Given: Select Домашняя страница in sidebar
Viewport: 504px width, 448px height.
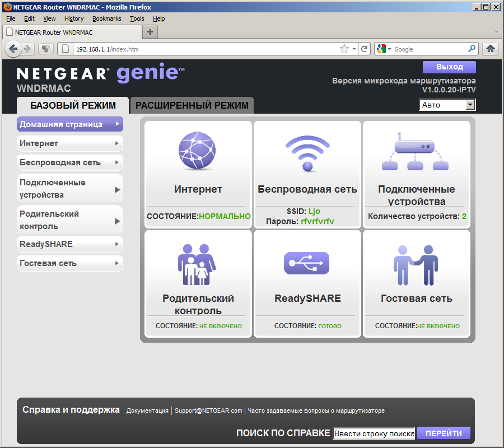Looking at the screenshot, I should pos(70,124).
